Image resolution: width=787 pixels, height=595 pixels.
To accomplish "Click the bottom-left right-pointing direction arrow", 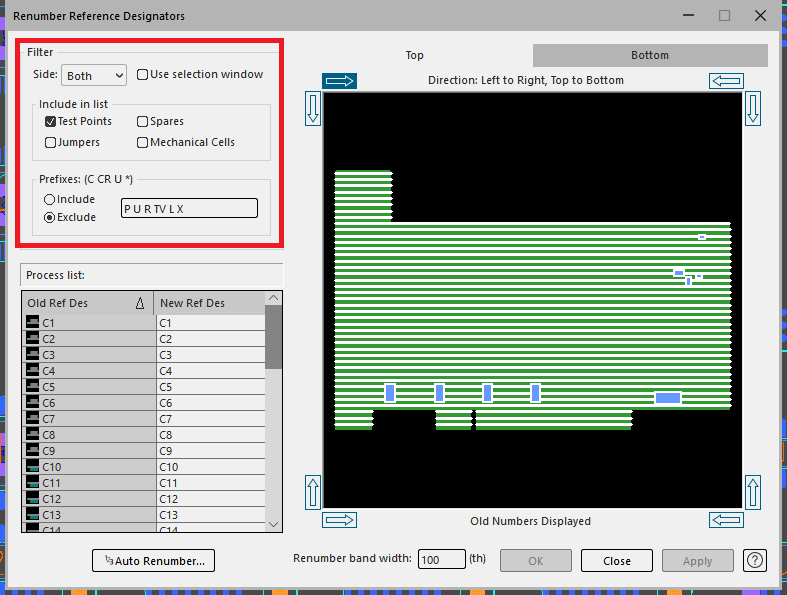I will tap(340, 520).
